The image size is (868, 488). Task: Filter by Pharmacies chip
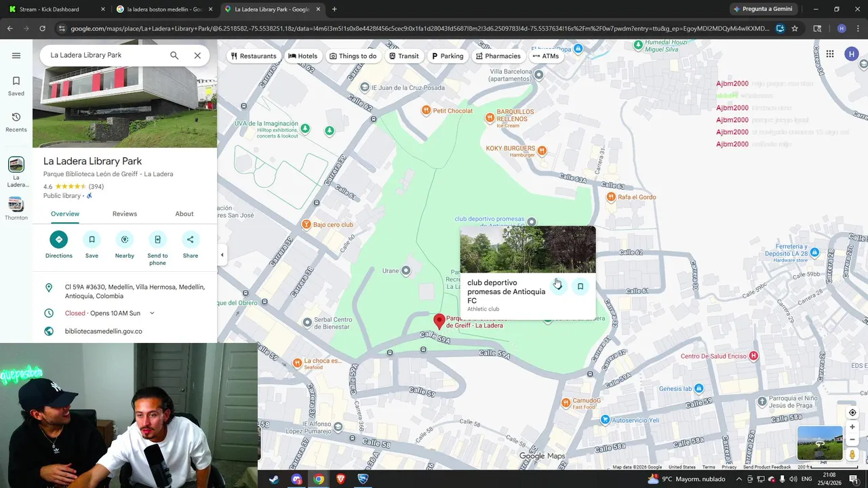pos(498,56)
